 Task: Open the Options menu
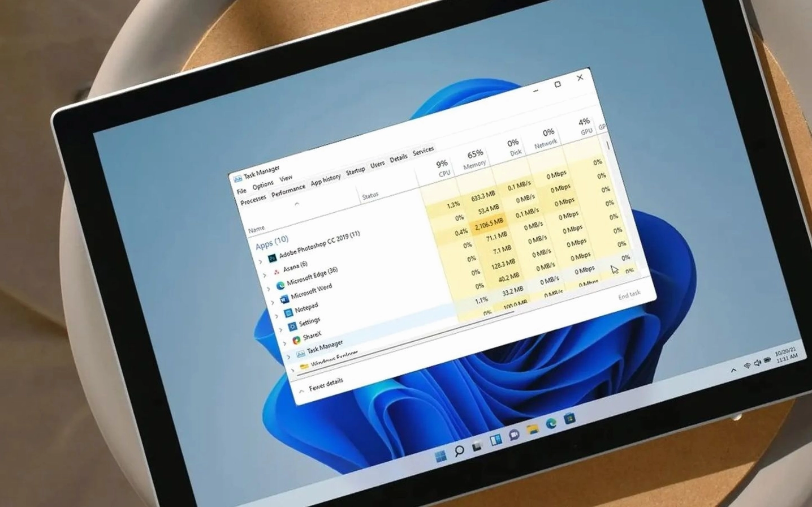262,185
